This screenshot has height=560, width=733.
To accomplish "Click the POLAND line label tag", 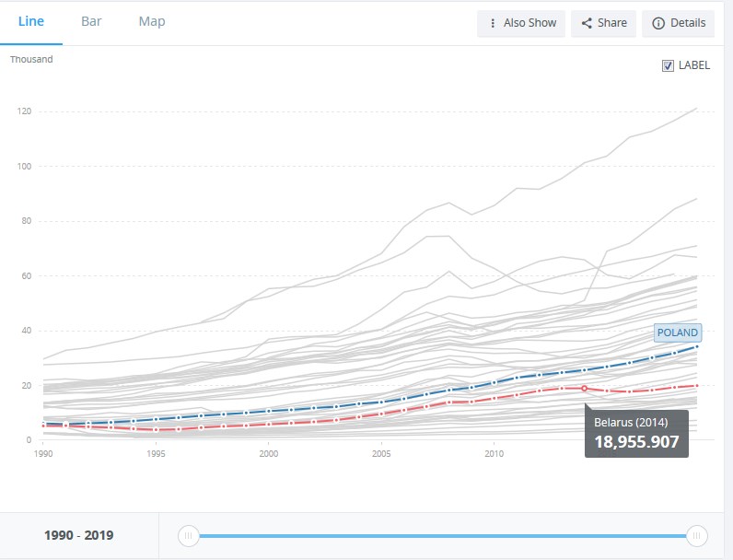I will click(x=678, y=332).
